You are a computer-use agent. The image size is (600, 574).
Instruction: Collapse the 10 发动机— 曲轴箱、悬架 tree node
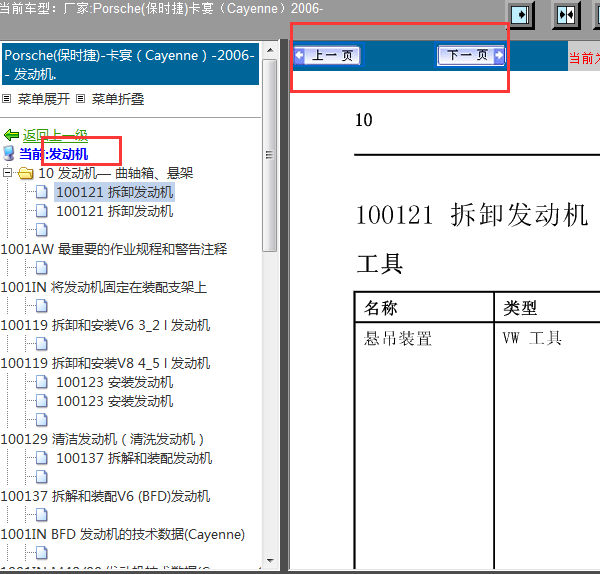click(x=7, y=173)
